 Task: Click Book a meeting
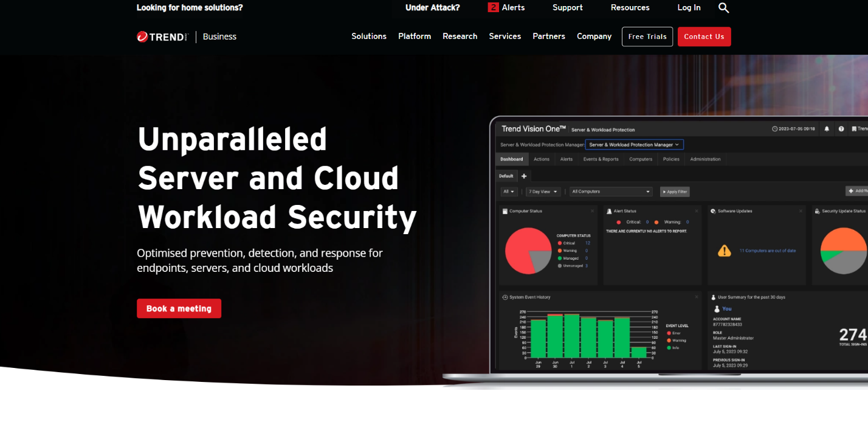click(x=179, y=308)
